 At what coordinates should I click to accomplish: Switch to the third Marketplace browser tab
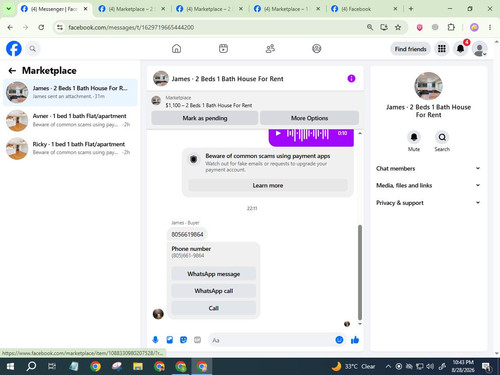coord(209,9)
